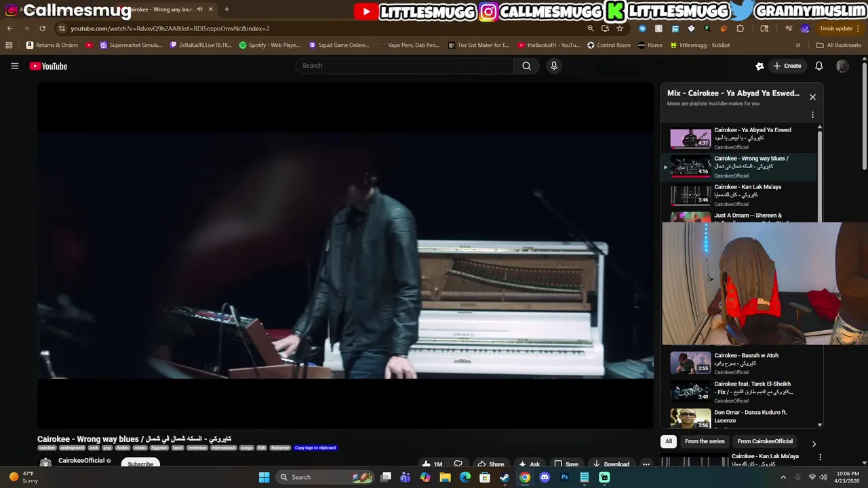The width and height of the screenshot is (868, 488).
Task: Open the more actions ellipsis beside Download
Action: 646,464
